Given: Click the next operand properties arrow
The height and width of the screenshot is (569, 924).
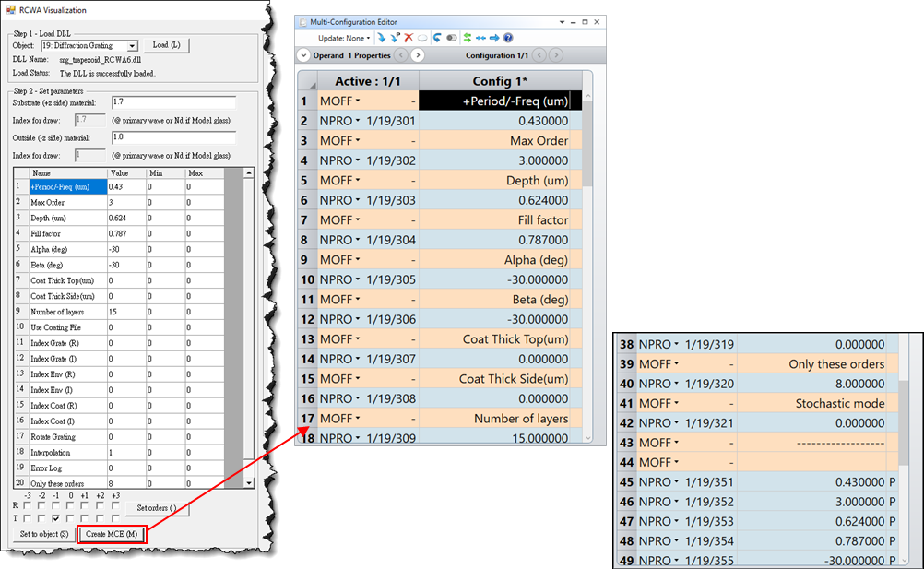Looking at the screenshot, I should click(x=417, y=55).
